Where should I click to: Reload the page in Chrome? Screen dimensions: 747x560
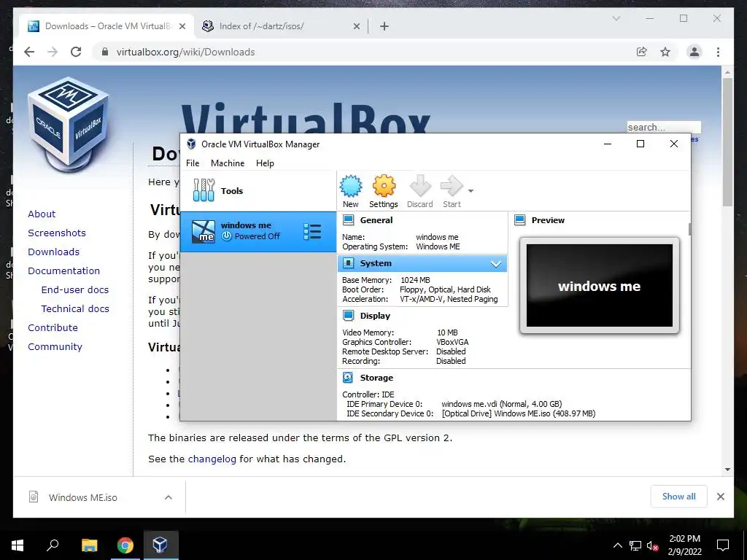[x=76, y=52]
